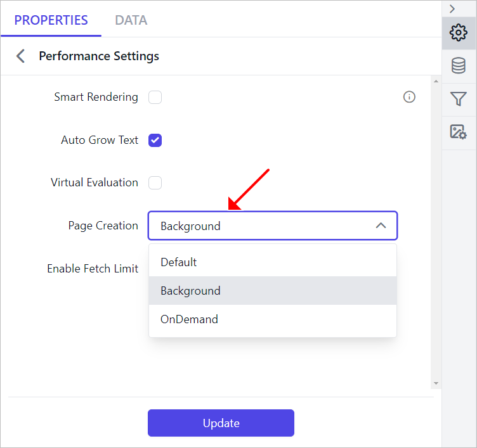This screenshot has width=477, height=448.
Task: Go back using the left arrow icon
Action: (x=20, y=56)
